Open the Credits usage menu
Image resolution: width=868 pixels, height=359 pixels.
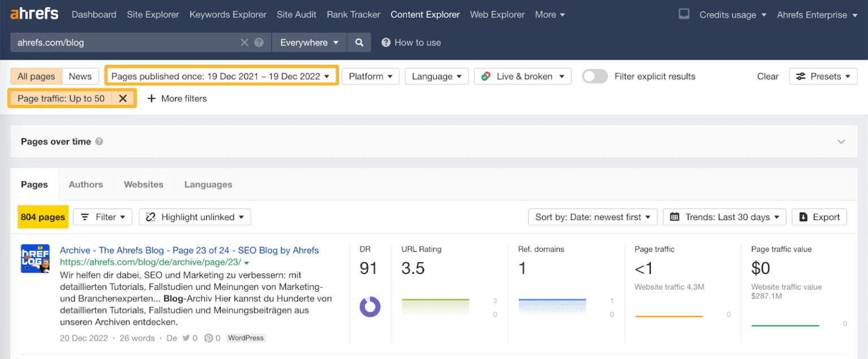tap(733, 15)
